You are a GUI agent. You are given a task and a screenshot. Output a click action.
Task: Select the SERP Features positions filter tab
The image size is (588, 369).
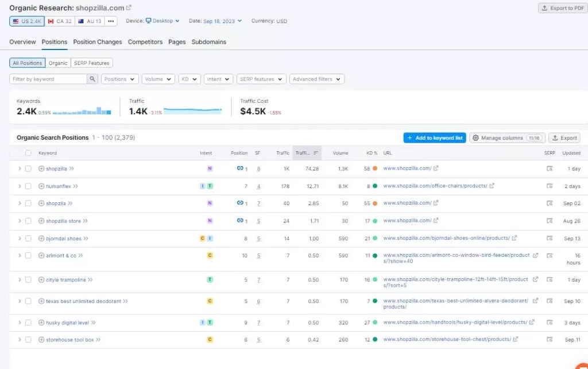click(91, 63)
